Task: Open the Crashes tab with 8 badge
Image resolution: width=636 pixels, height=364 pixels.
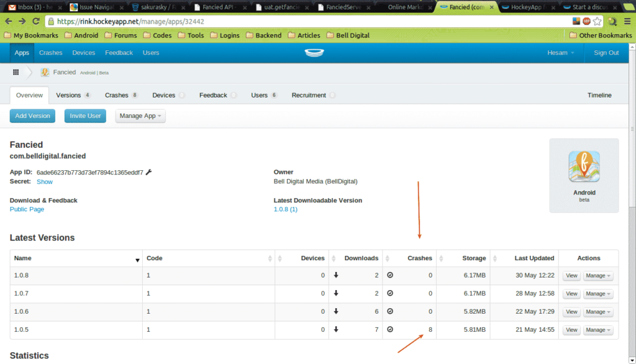Action: click(x=121, y=95)
